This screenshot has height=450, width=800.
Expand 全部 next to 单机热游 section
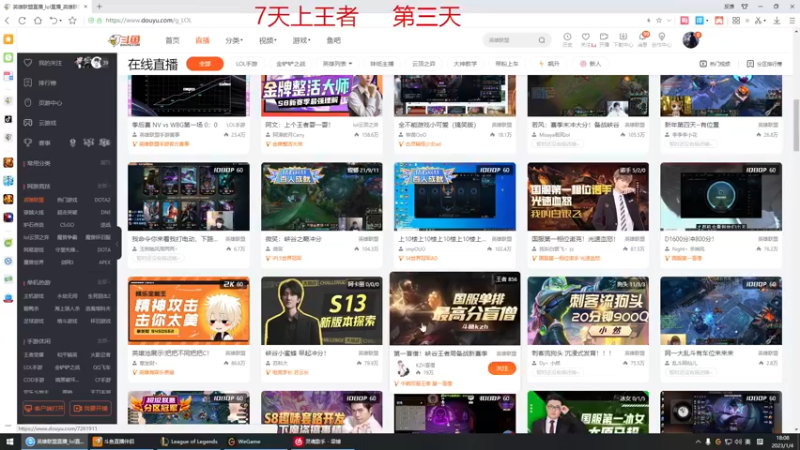[104, 282]
